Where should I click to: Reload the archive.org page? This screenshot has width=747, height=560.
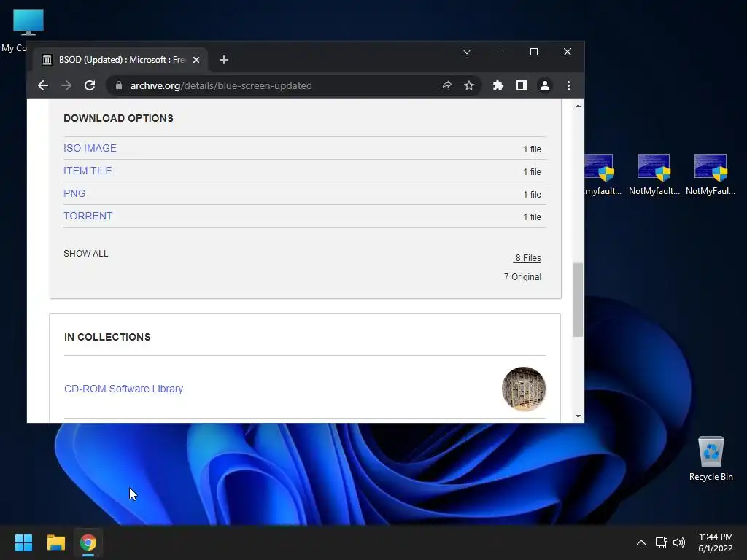click(90, 85)
